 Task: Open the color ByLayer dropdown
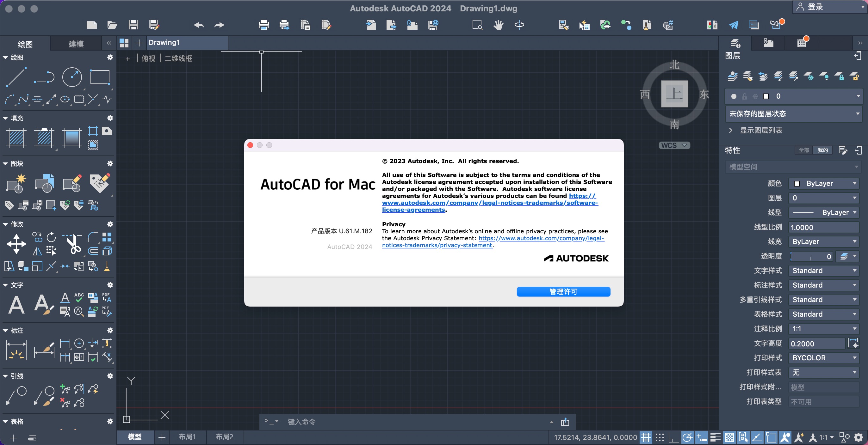click(x=823, y=183)
